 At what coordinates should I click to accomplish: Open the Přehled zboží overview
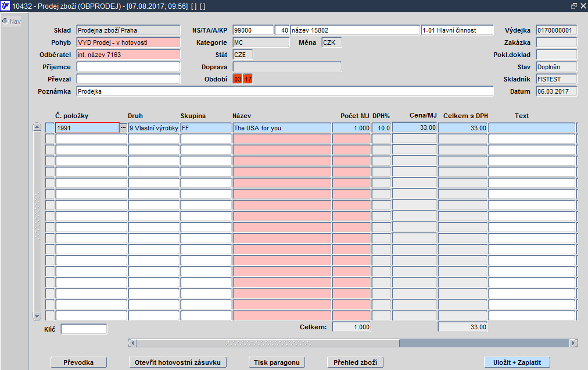tap(355, 362)
